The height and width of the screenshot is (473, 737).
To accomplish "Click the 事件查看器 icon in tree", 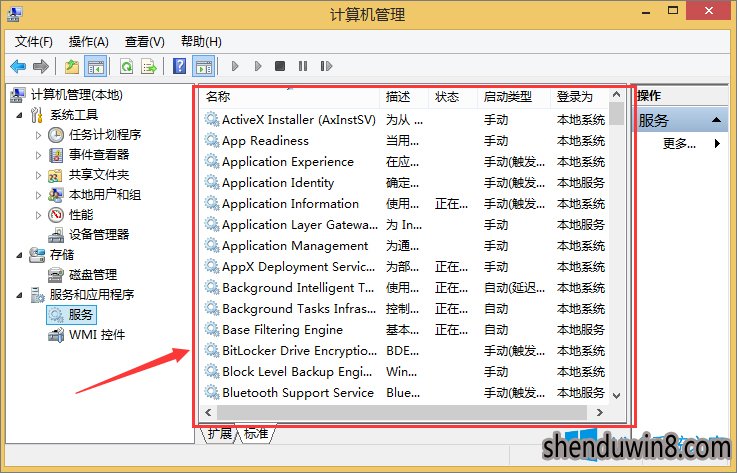I will pyautogui.click(x=56, y=155).
